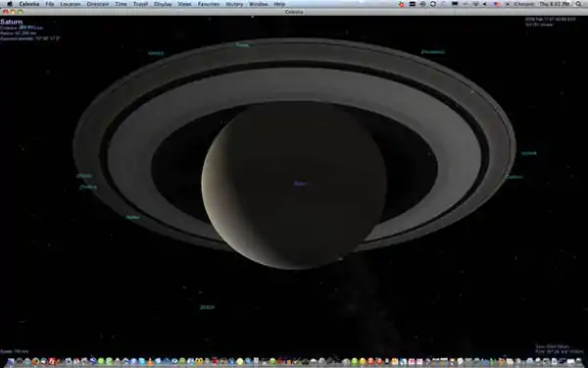This screenshot has width=588, height=368.
Task: Open the Celestia application menu
Action: (29, 4)
